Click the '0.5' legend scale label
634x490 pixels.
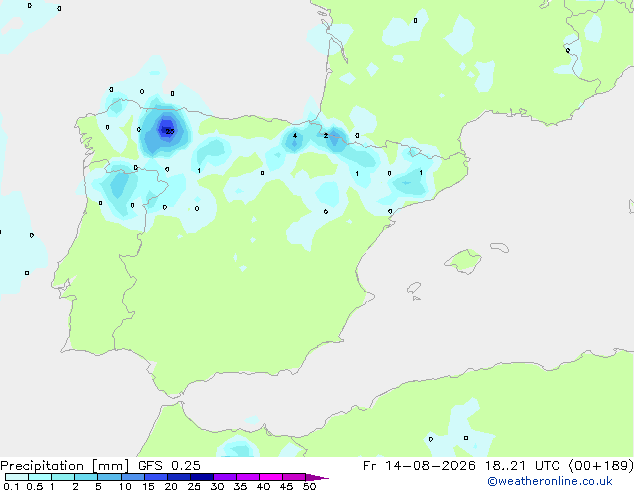(x=35, y=486)
